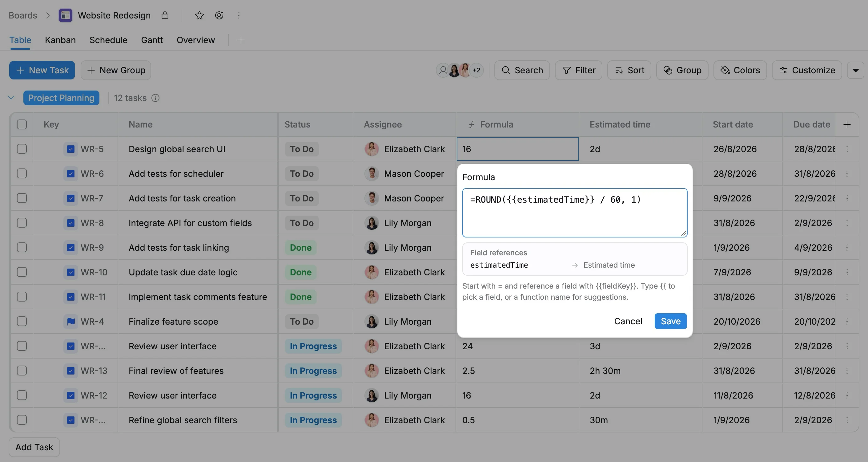Viewport: 868px width, 462px height.
Task: Check the row checkbox for WR-4
Action: click(x=22, y=321)
